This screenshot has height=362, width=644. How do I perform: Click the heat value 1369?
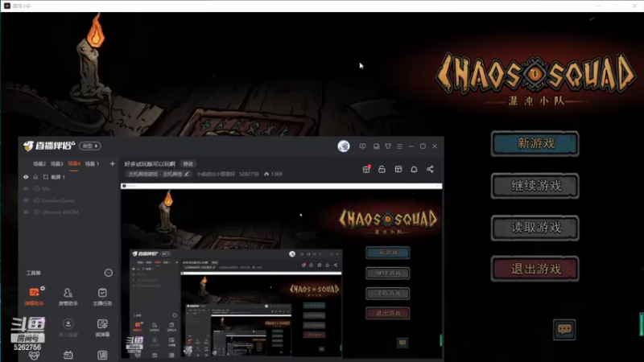point(276,174)
